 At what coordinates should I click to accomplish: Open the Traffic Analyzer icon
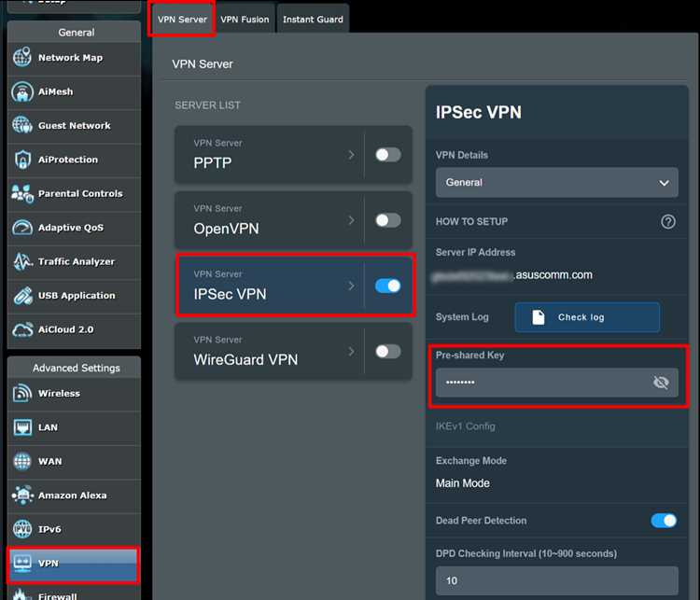(21, 261)
